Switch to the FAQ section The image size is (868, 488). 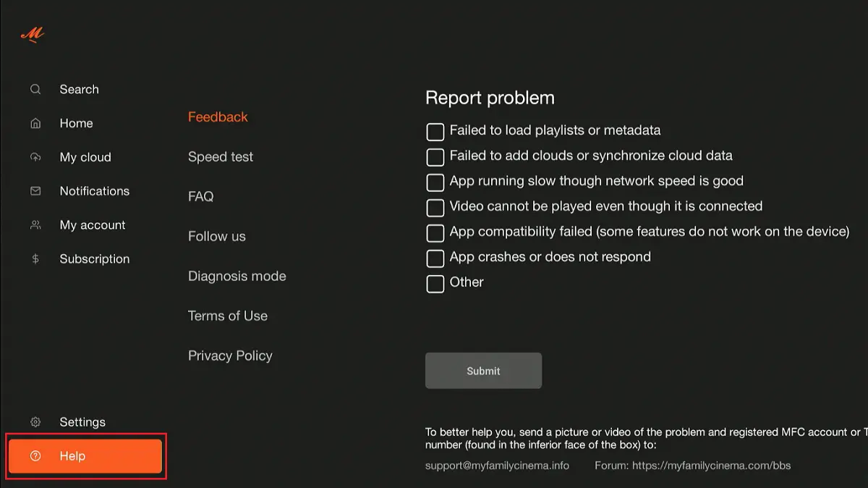200,197
